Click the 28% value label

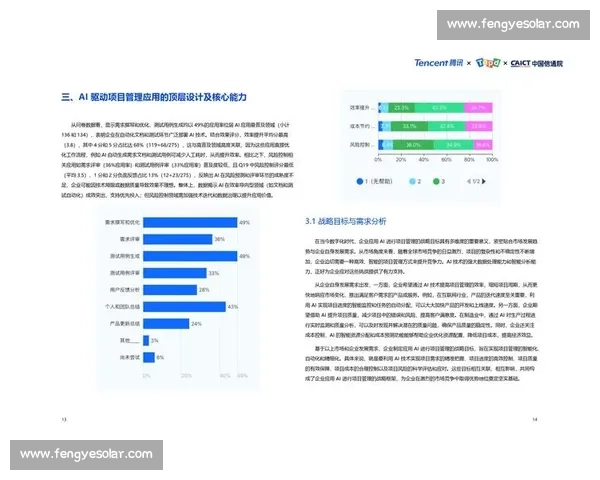[204, 290]
